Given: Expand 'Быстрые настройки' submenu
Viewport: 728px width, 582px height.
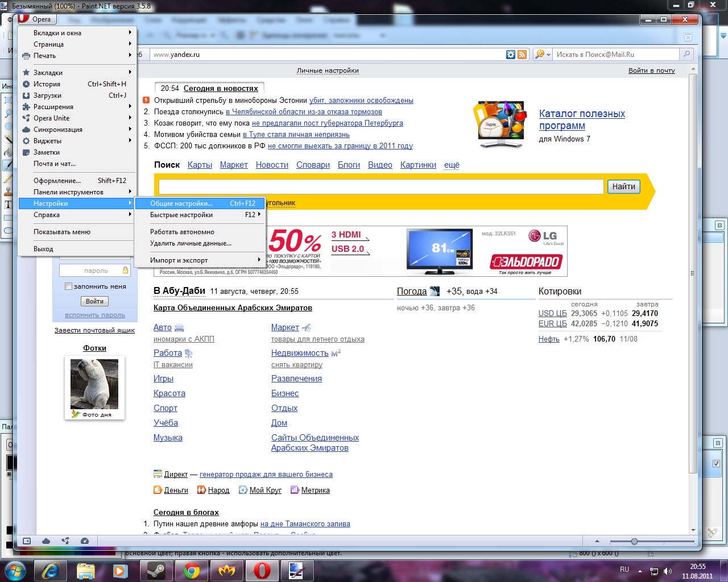Looking at the screenshot, I should pyautogui.click(x=200, y=215).
